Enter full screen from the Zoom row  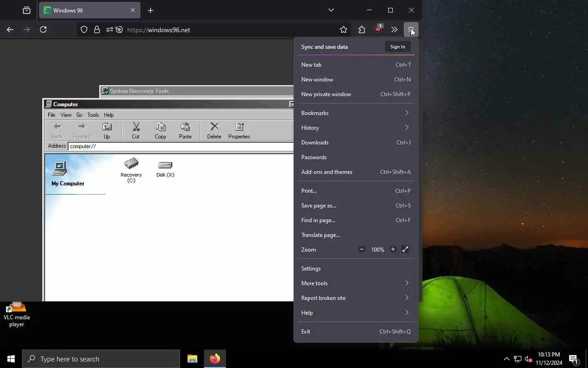pyautogui.click(x=405, y=249)
